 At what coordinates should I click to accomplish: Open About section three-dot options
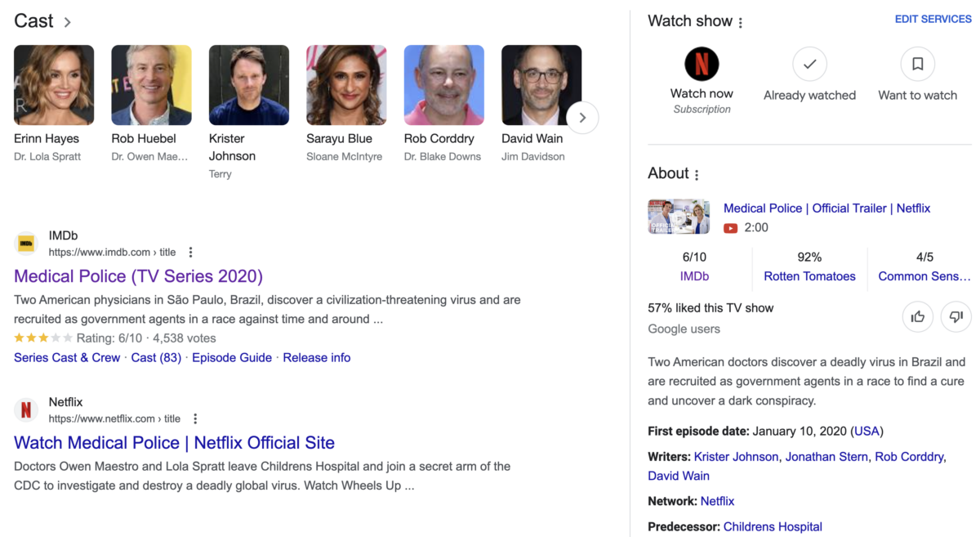[697, 175]
